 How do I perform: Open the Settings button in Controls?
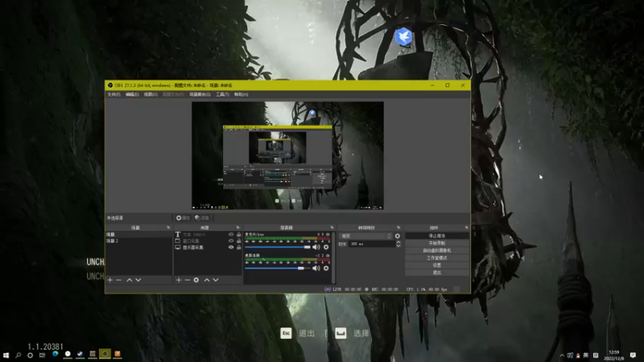[x=437, y=265]
